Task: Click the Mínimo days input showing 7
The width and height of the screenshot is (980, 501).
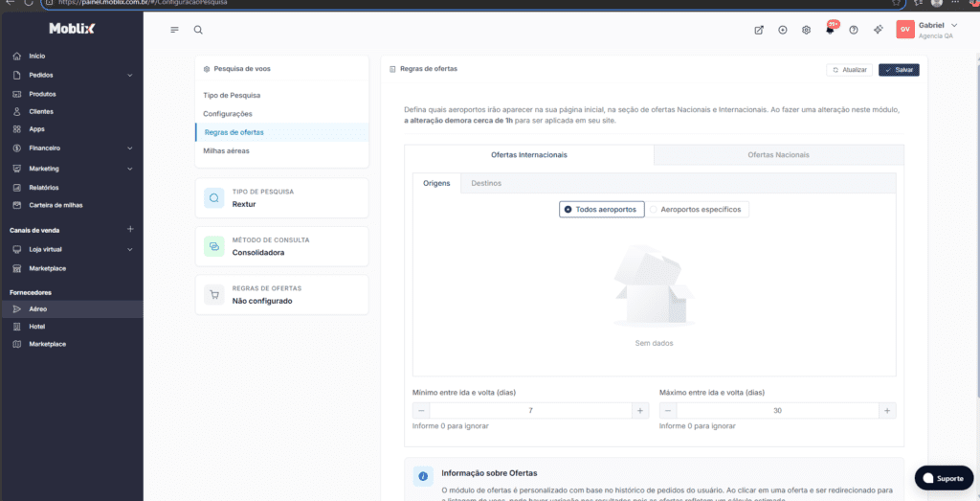Action: point(530,411)
